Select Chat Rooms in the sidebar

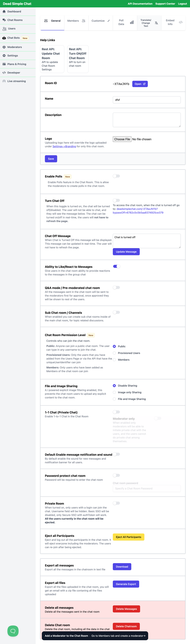coord(15,20)
